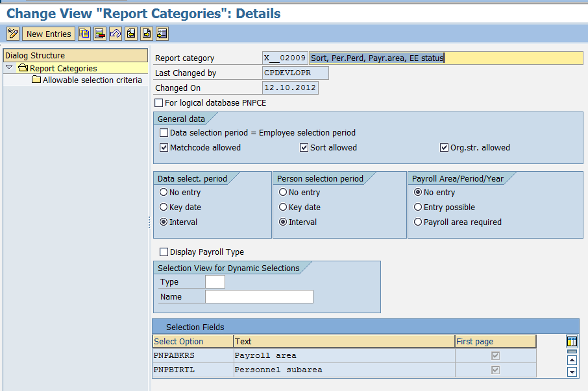Screen dimensions: 588x391
Task: Click the Report category code X__02009 field
Action: point(285,58)
